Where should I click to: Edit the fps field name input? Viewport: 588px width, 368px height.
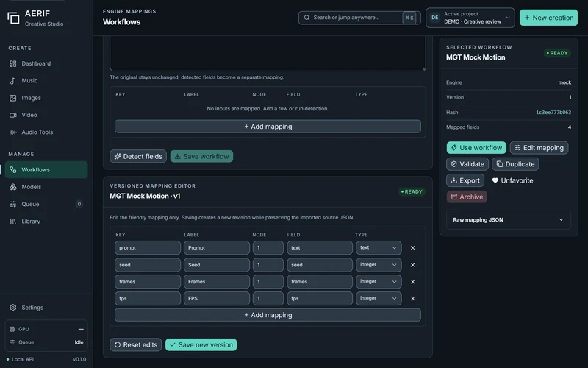[x=320, y=299]
